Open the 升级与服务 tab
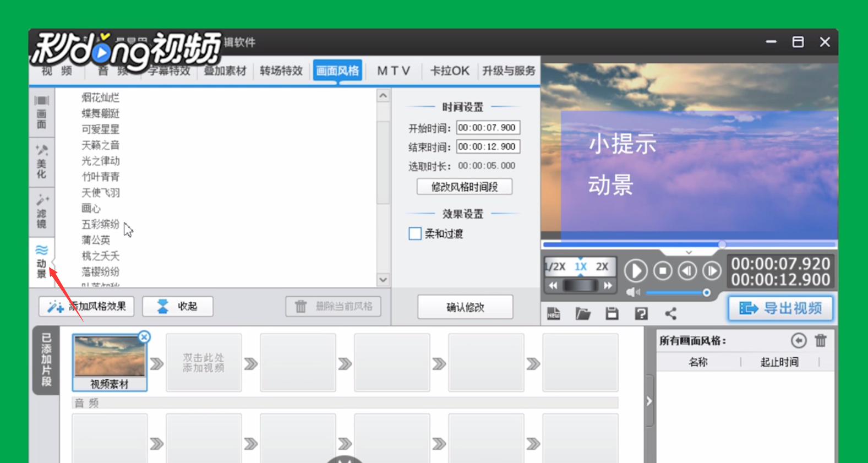The image size is (868, 463). [x=509, y=70]
